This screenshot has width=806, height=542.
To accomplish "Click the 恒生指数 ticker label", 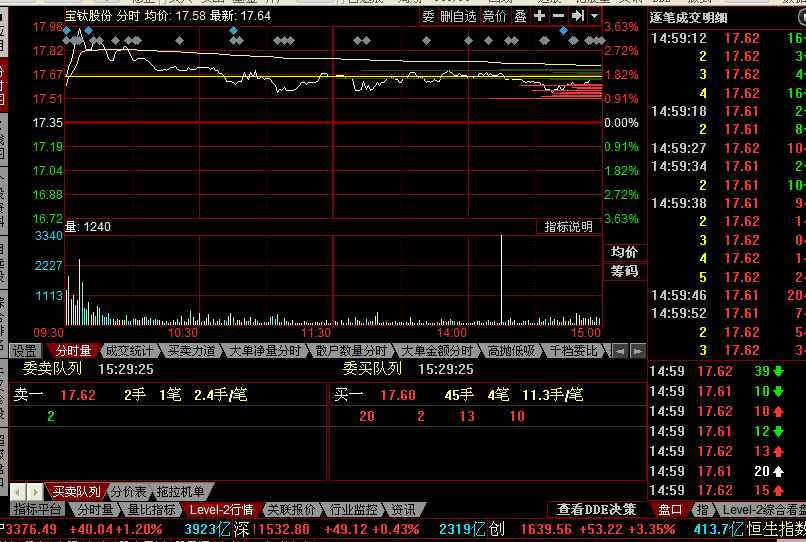I will click(776, 529).
